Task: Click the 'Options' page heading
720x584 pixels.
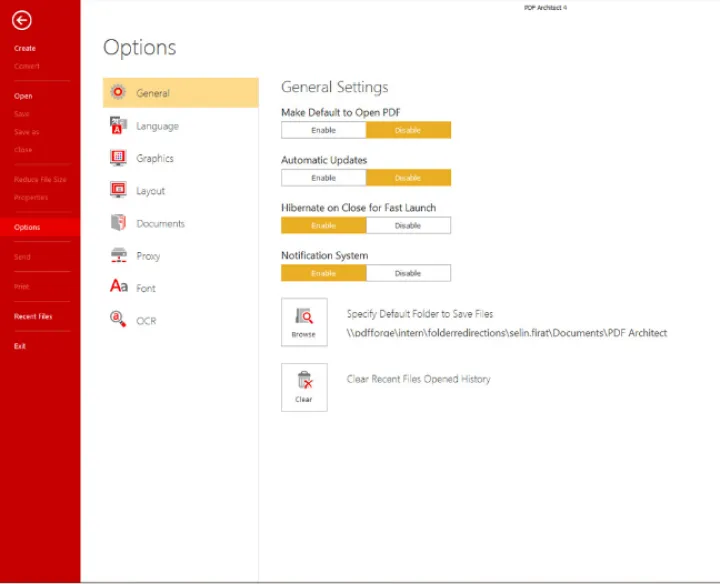Action: click(x=140, y=48)
